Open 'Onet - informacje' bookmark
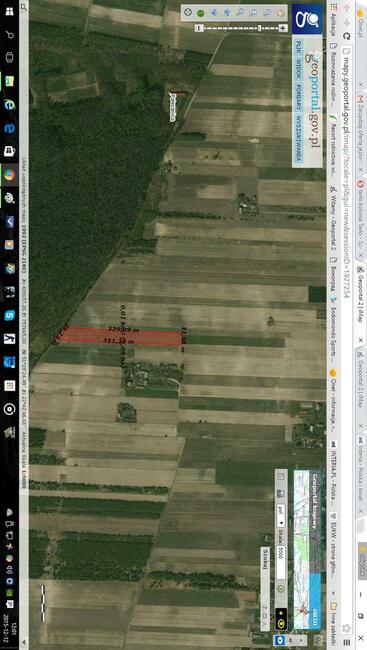367x650 pixels. click(333, 400)
